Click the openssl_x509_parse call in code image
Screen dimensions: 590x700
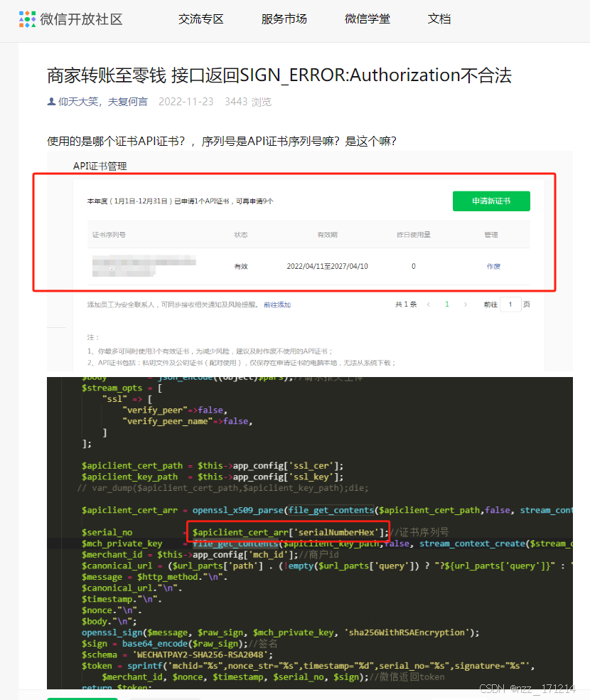(237, 510)
